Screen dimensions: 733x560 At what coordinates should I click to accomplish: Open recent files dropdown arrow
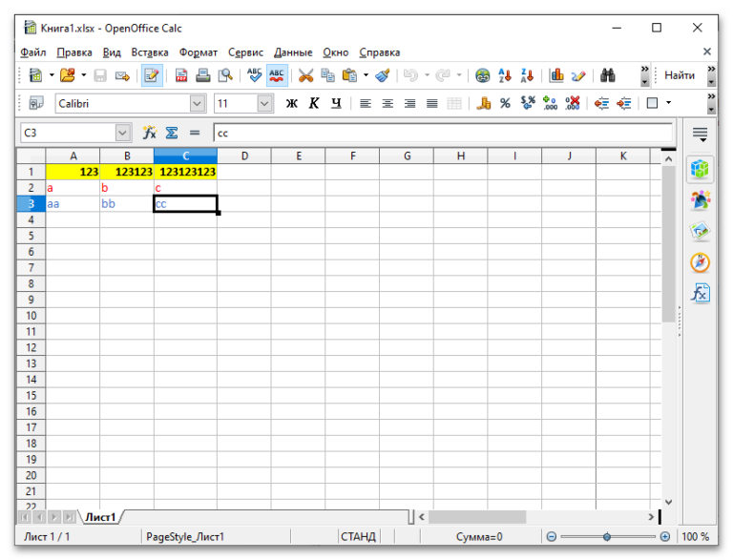[84, 75]
